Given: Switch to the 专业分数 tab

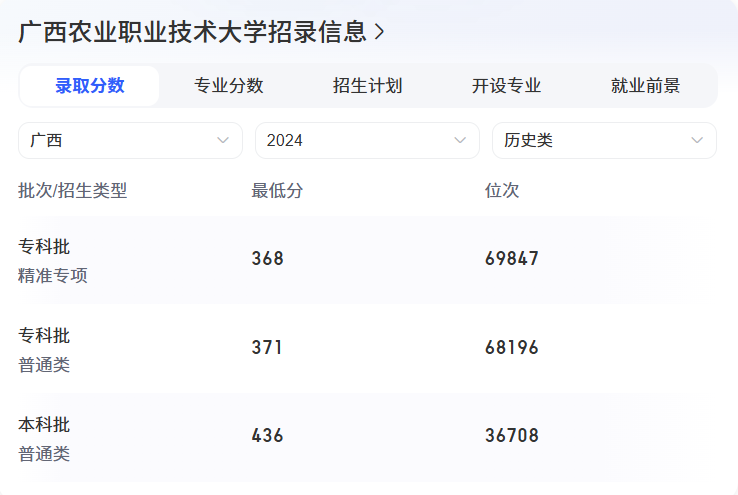Looking at the screenshot, I should point(229,86).
